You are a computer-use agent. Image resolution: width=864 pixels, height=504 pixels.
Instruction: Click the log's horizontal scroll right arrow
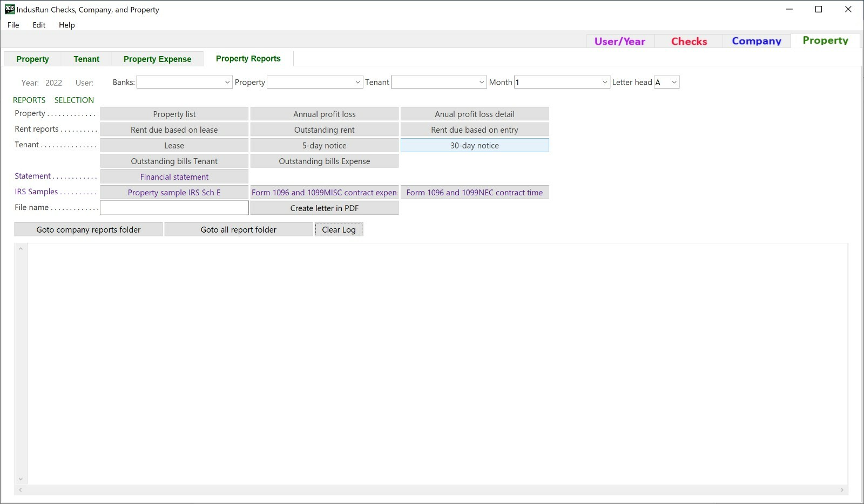tap(842, 490)
